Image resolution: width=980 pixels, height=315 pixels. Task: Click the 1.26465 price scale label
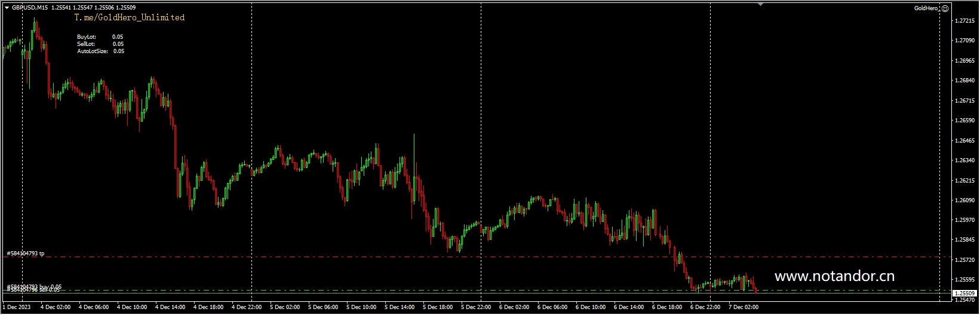click(x=966, y=141)
